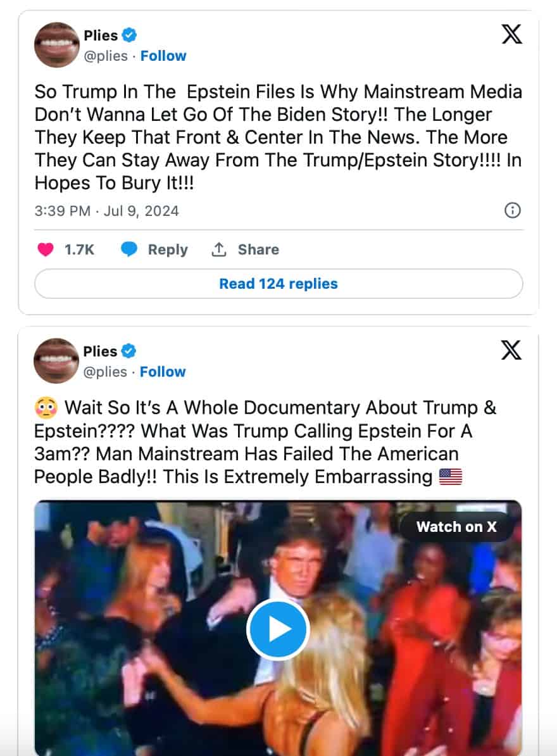Click the @plies handle on the first tweet
Viewport: 557px width, 756px height.
pyautogui.click(x=105, y=56)
